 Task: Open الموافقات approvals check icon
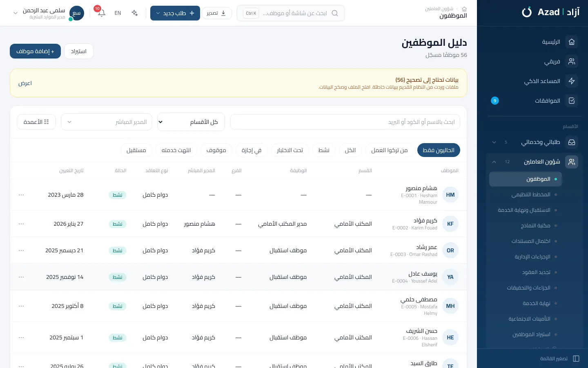tap(572, 101)
